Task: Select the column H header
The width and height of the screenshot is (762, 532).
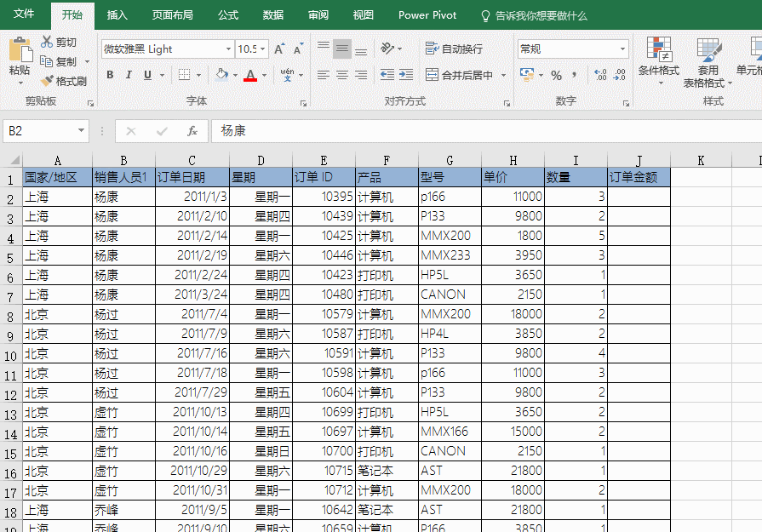Action: point(513,160)
